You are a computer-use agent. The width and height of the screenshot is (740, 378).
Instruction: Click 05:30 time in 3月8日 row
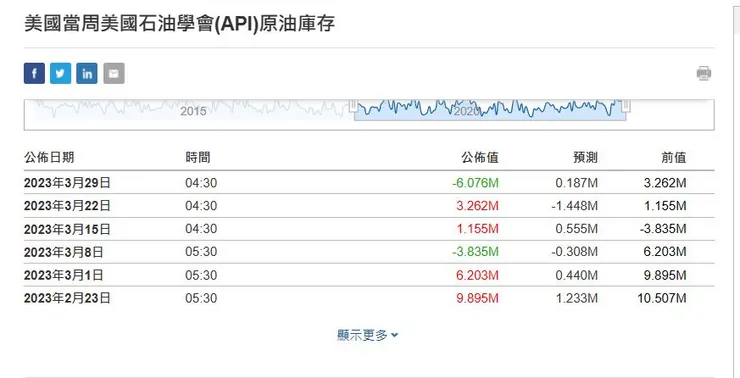(201, 252)
